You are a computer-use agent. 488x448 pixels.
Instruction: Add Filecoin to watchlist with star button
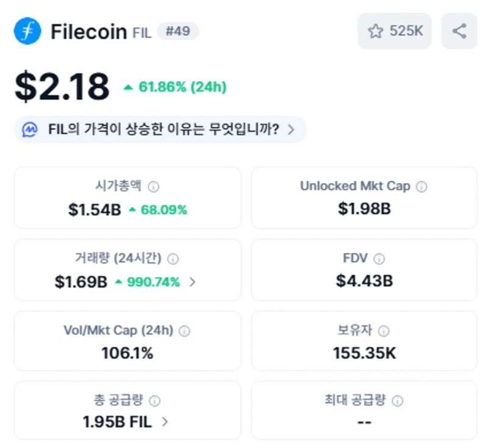[x=395, y=31]
